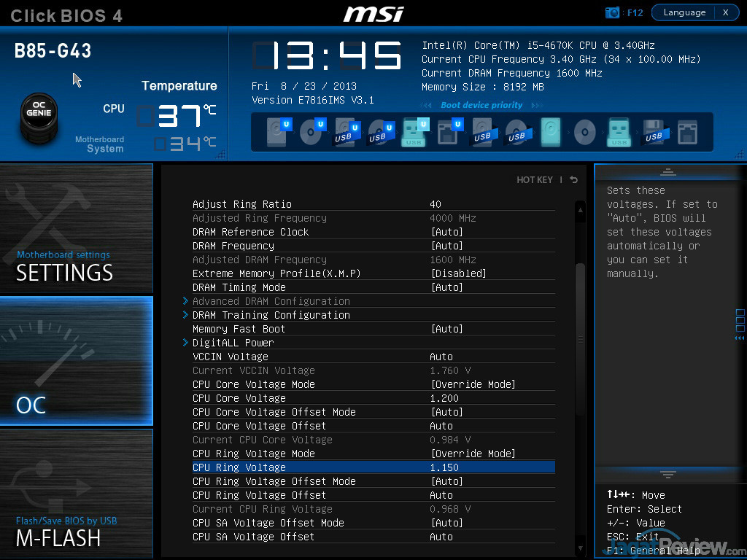Viewport: 747px width, 560px height.
Task: Click the CPU Ring Voltage Offset Auto value
Action: coord(441,495)
